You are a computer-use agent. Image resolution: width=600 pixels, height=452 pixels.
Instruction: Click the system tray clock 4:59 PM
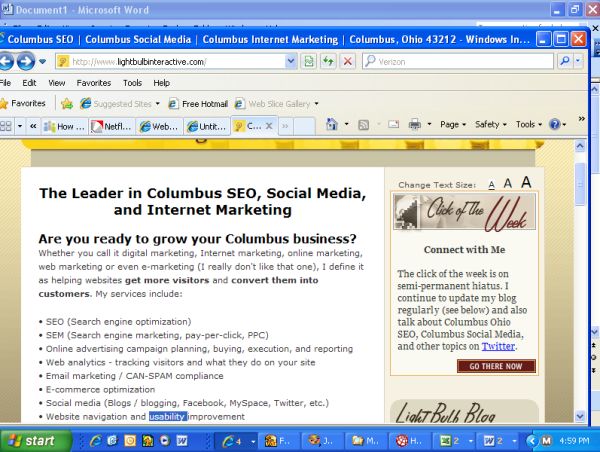point(574,441)
